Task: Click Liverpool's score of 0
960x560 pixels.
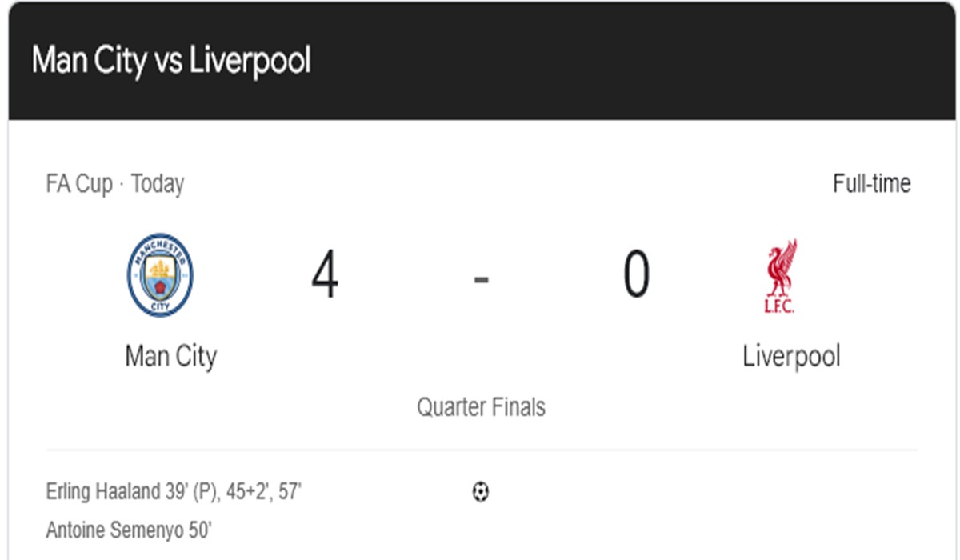Action: click(x=636, y=274)
